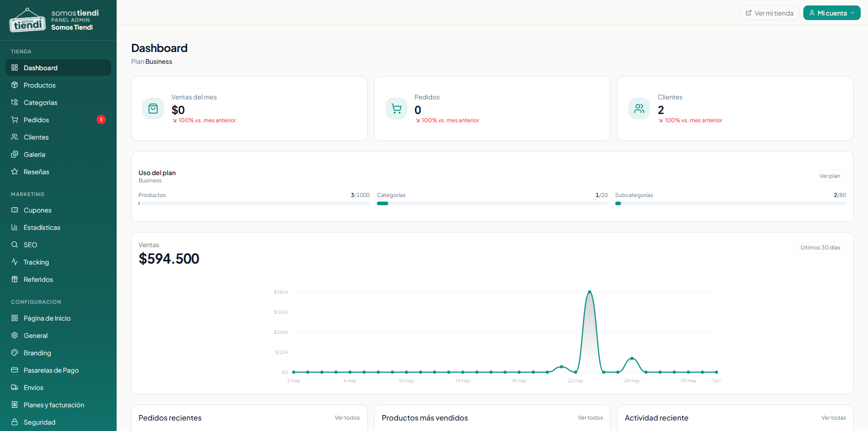The image size is (868, 431).
Task: Click the Clientes people icon in sidebar
Action: (15, 137)
